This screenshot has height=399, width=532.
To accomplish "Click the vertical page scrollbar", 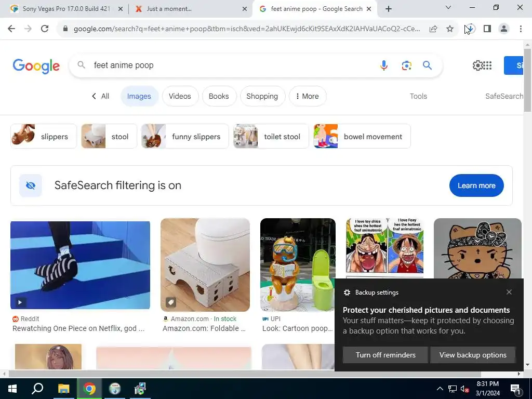I will pos(528,81).
